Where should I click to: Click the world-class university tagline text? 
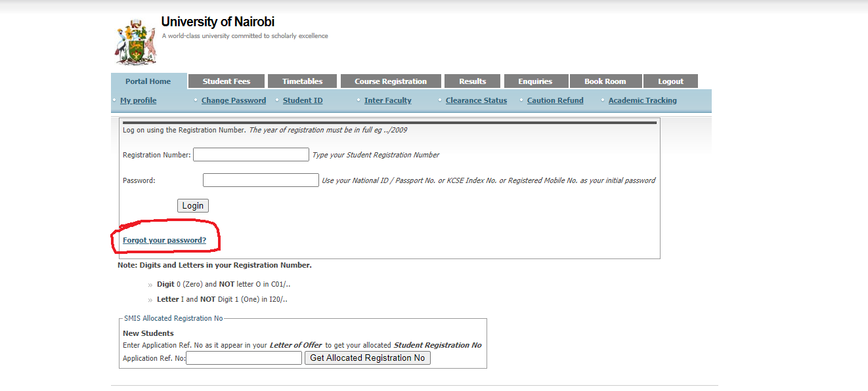point(245,36)
